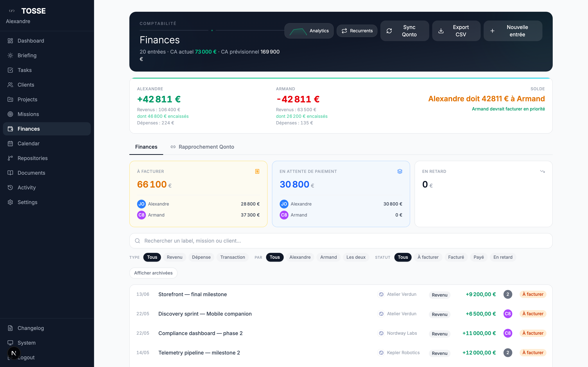Create a Nouvelle entrée
This screenshot has height=367, width=588.
tap(513, 31)
